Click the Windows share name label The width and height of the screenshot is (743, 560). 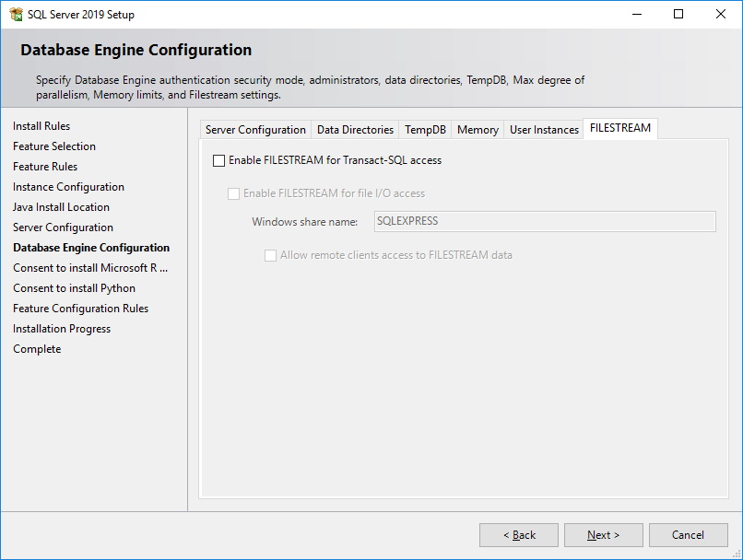(305, 222)
